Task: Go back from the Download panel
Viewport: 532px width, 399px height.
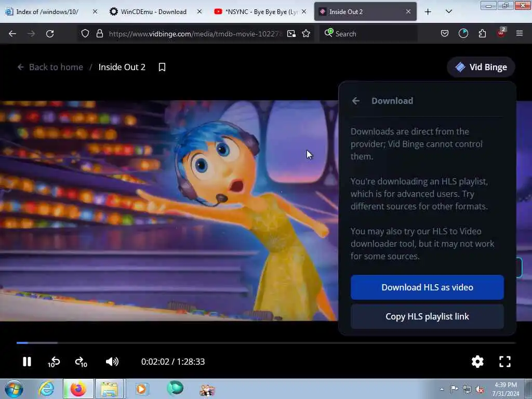Action: pyautogui.click(x=355, y=101)
